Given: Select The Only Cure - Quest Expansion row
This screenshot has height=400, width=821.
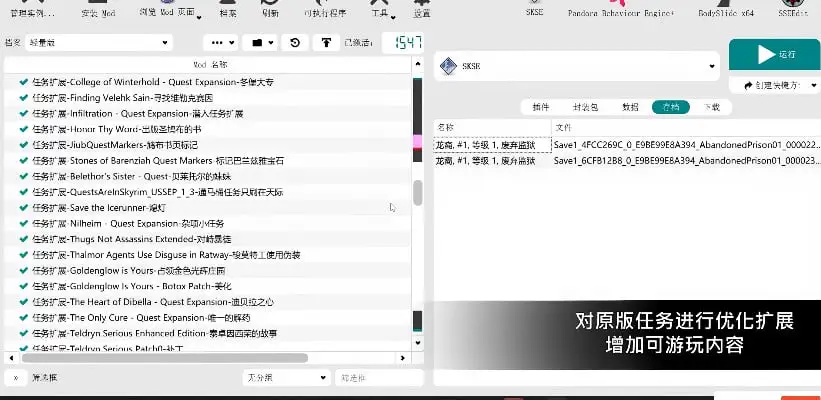Looking at the screenshot, I should [207, 318].
